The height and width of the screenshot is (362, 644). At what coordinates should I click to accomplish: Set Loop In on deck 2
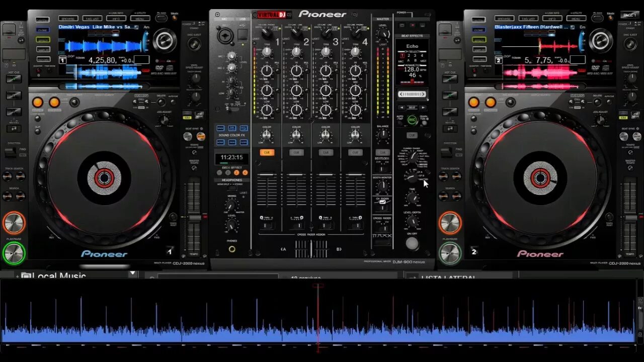[x=473, y=103]
